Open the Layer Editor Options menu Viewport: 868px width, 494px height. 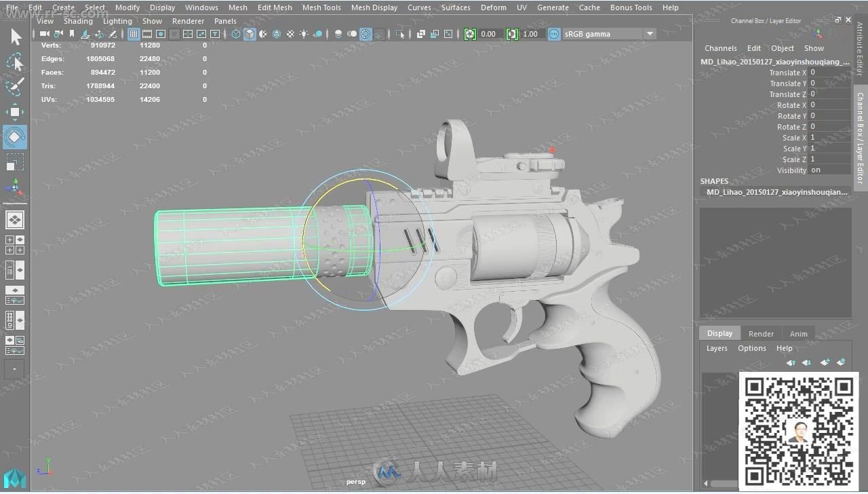click(751, 348)
